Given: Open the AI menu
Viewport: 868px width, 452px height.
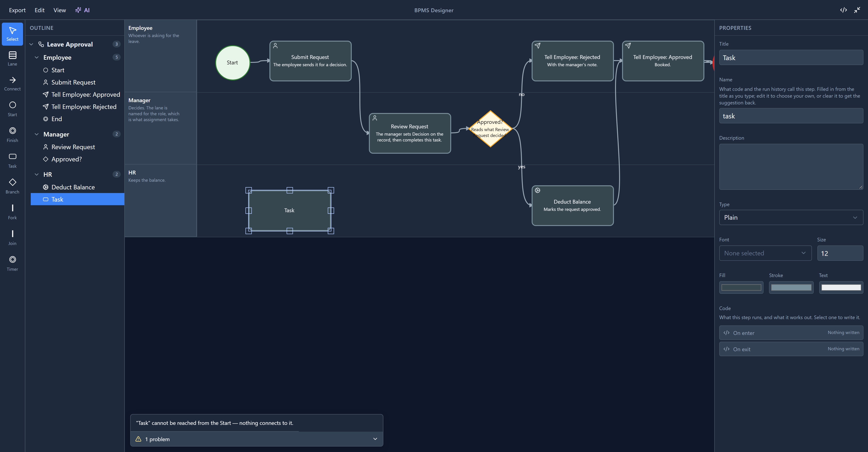Looking at the screenshot, I should click(x=83, y=10).
